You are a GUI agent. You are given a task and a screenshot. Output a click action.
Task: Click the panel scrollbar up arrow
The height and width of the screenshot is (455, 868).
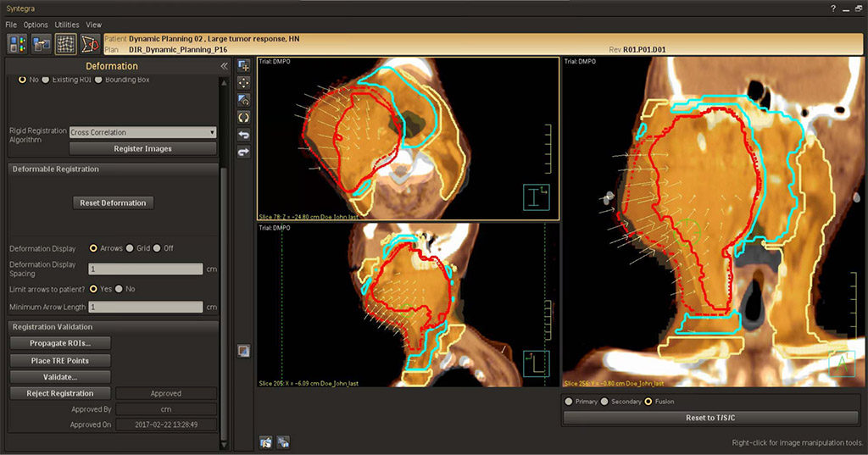point(224,83)
